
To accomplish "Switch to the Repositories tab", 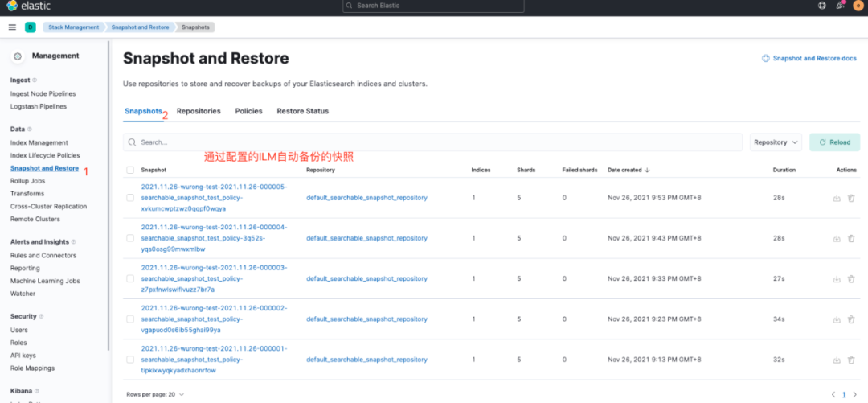I will [x=199, y=111].
